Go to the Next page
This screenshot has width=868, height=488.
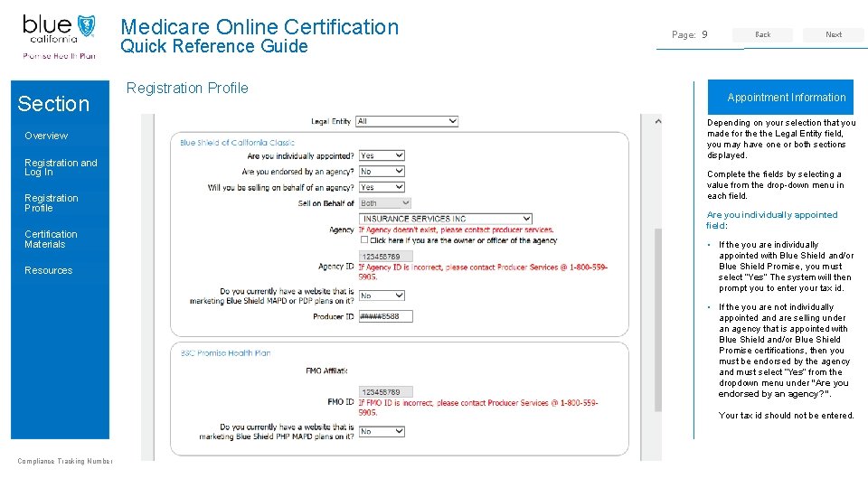click(833, 34)
